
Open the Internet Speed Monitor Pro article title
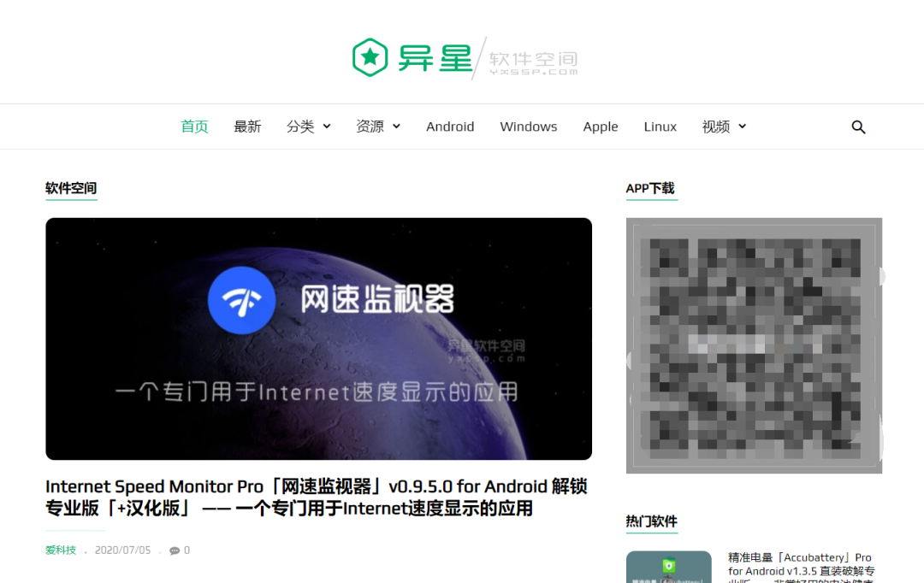[x=317, y=497]
